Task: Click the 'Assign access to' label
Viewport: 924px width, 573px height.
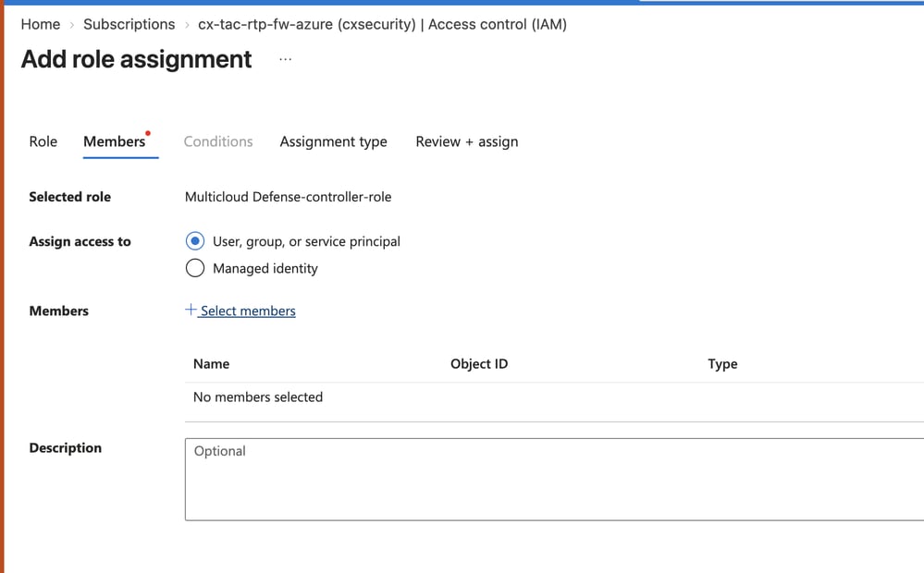Action: click(80, 241)
